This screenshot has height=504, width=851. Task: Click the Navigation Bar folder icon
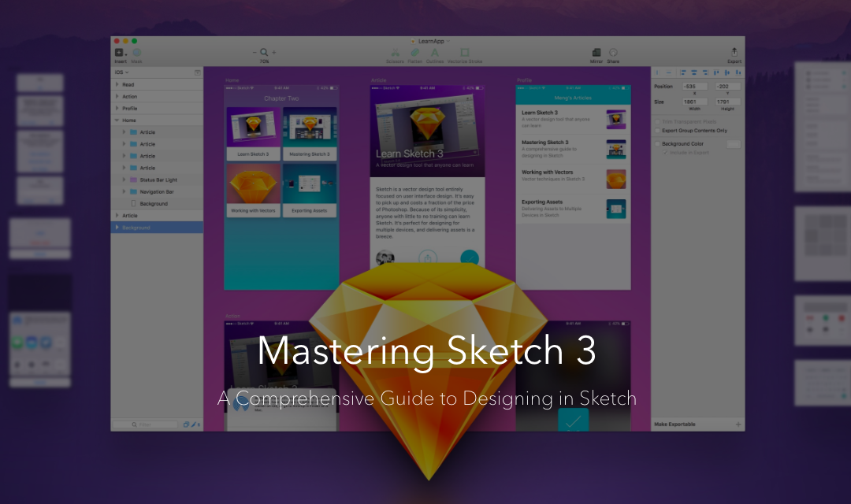133,191
